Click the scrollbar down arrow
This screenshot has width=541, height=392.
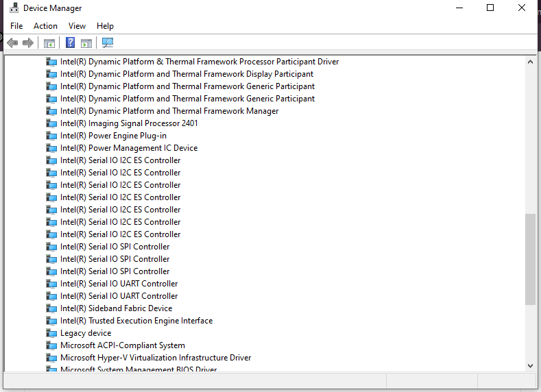(530, 366)
